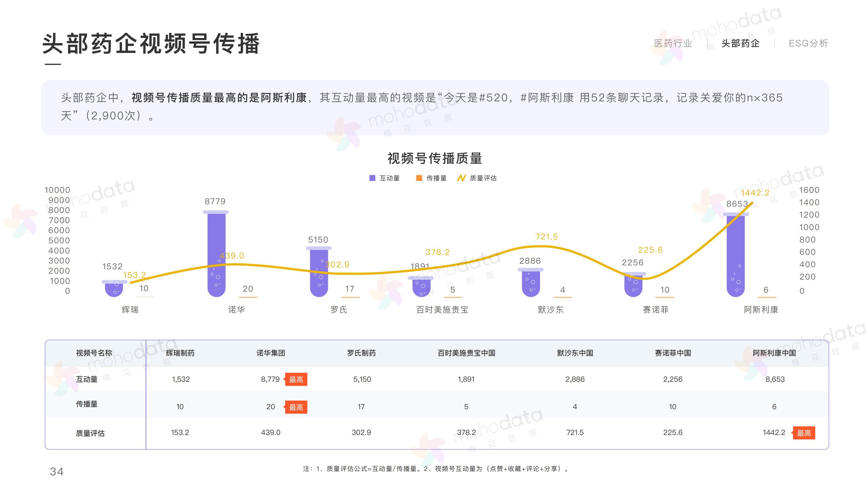The height and width of the screenshot is (488, 868).
Task: Click the 质量评估 row header
Action: click(x=90, y=433)
